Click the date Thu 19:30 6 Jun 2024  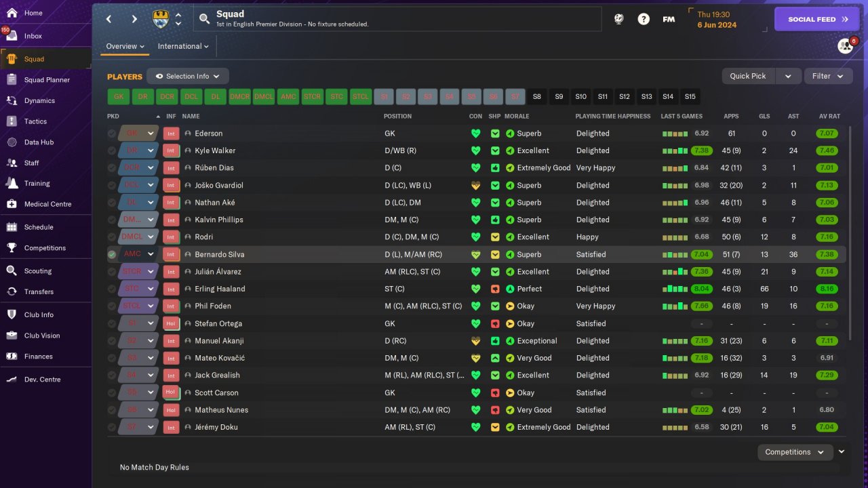(x=716, y=20)
